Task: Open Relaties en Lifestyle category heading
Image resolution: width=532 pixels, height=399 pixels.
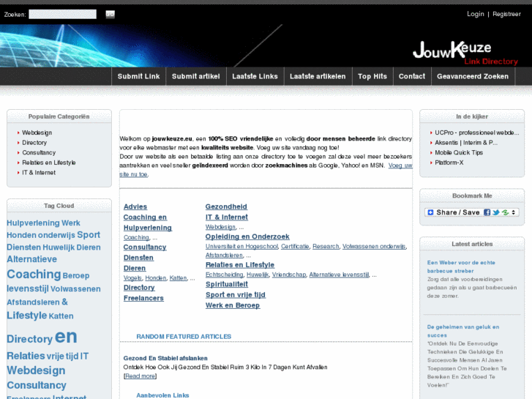Action: click(240, 264)
